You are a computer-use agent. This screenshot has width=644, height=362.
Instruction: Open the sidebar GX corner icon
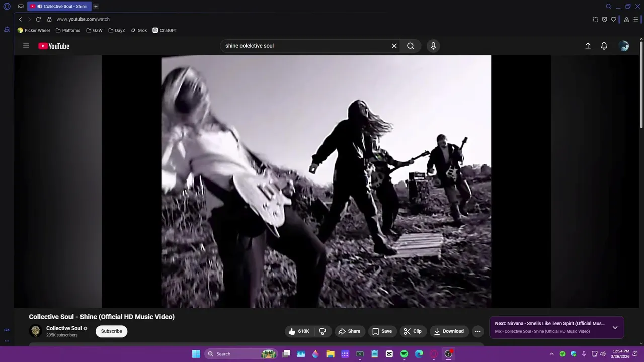7,330
